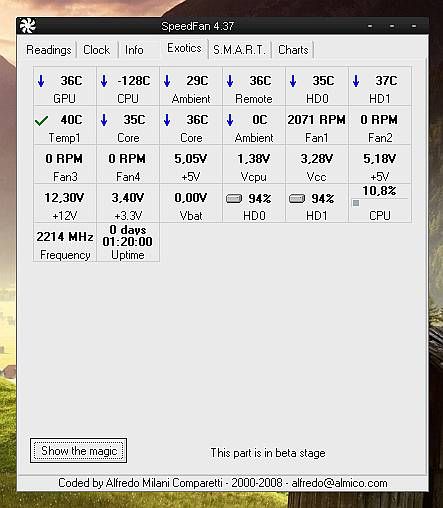This screenshot has height=508, width=443.
Task: Open the Readings tab
Action: pos(49,50)
